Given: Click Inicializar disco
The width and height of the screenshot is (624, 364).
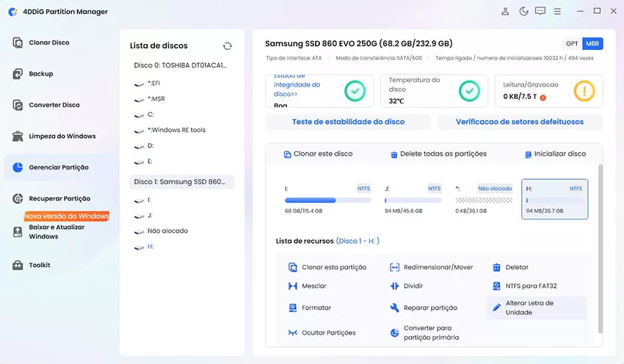Looking at the screenshot, I should (555, 154).
